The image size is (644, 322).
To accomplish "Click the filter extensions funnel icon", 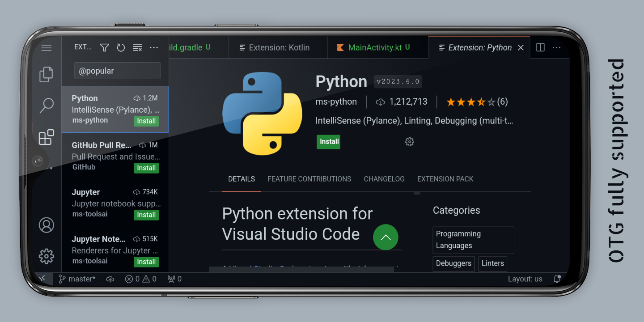I will coord(105,47).
